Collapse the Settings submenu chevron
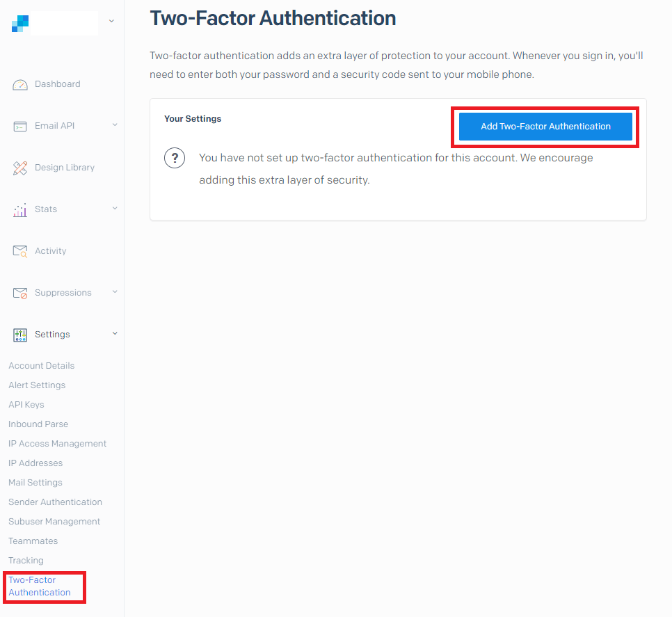This screenshot has width=672, height=617. (115, 333)
